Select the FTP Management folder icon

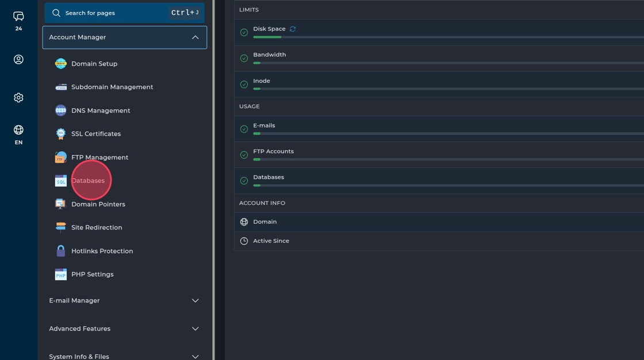(x=60, y=157)
